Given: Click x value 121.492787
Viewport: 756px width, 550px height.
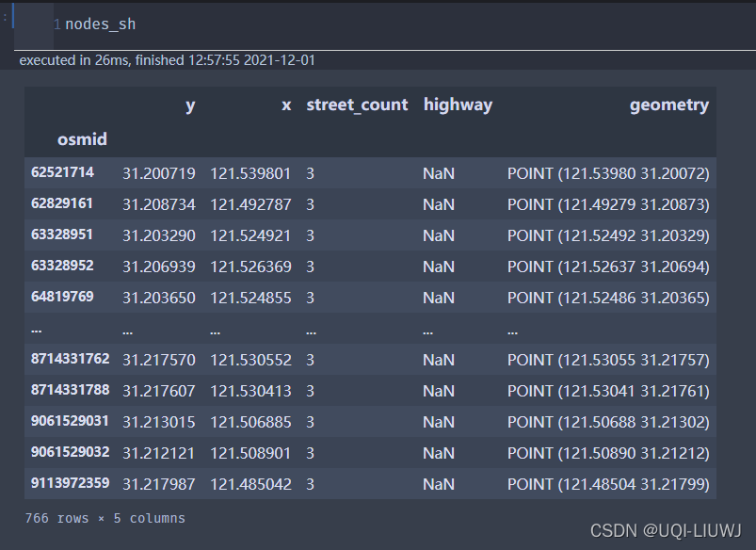Looking at the screenshot, I should [x=250, y=204].
